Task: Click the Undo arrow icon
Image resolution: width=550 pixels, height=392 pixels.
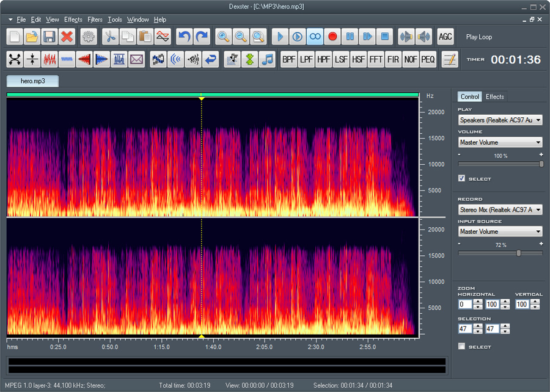Action: pyautogui.click(x=184, y=37)
